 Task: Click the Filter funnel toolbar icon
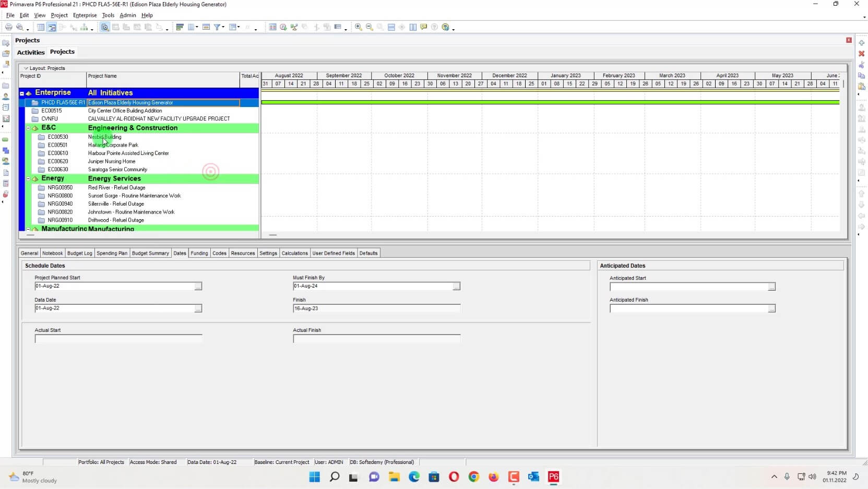tap(217, 27)
